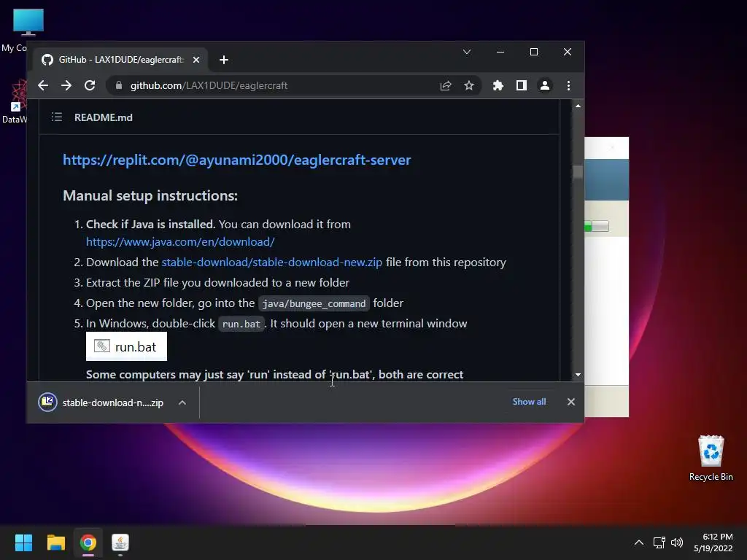Open Windows Start menu
The image size is (747, 560).
coord(23,542)
